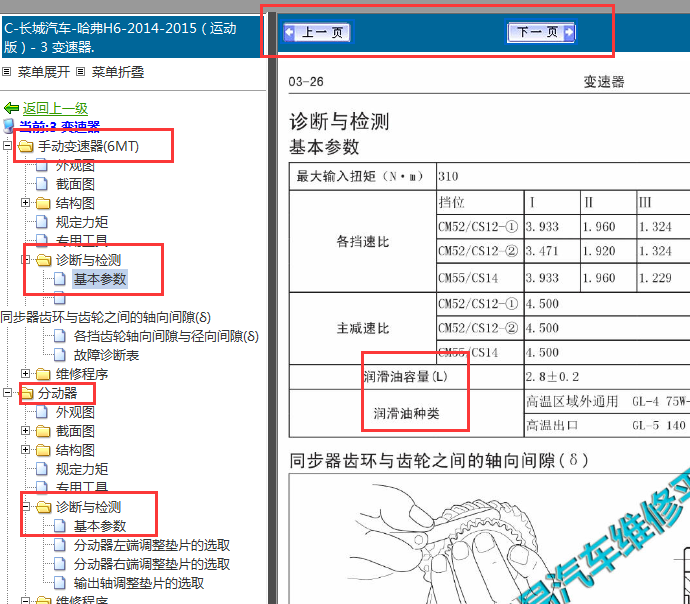This screenshot has height=604, width=690.
Task: Click the 最大输入扭矩 table cell
Action: point(363,176)
